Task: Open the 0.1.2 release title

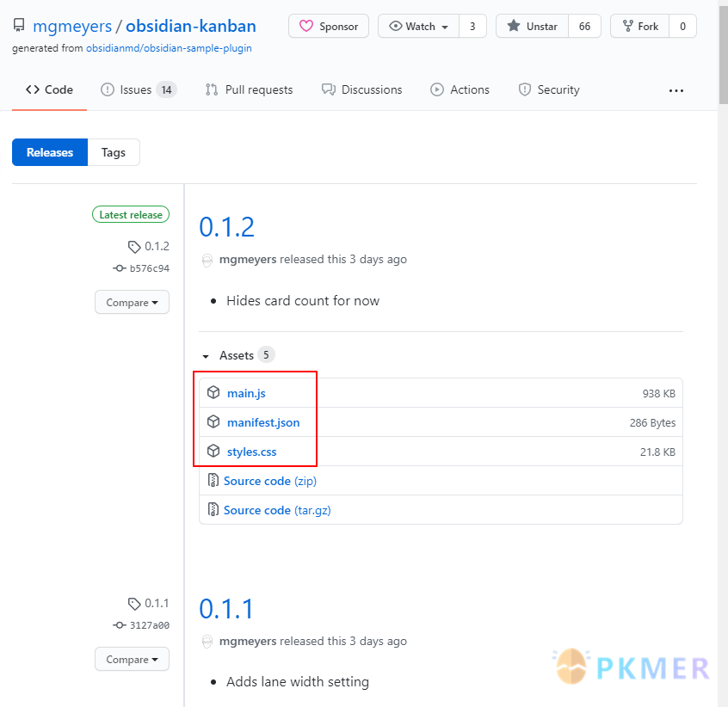Action: pos(227,227)
